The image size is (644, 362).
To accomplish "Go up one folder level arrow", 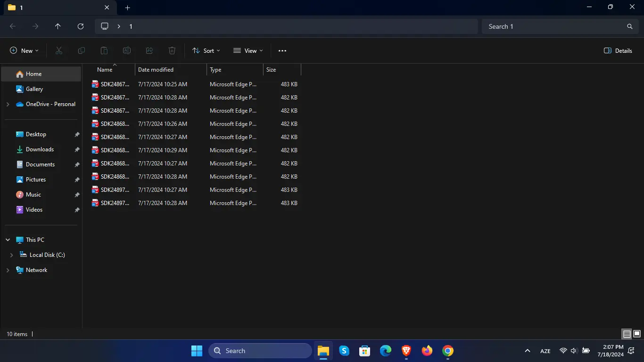I will click(58, 26).
